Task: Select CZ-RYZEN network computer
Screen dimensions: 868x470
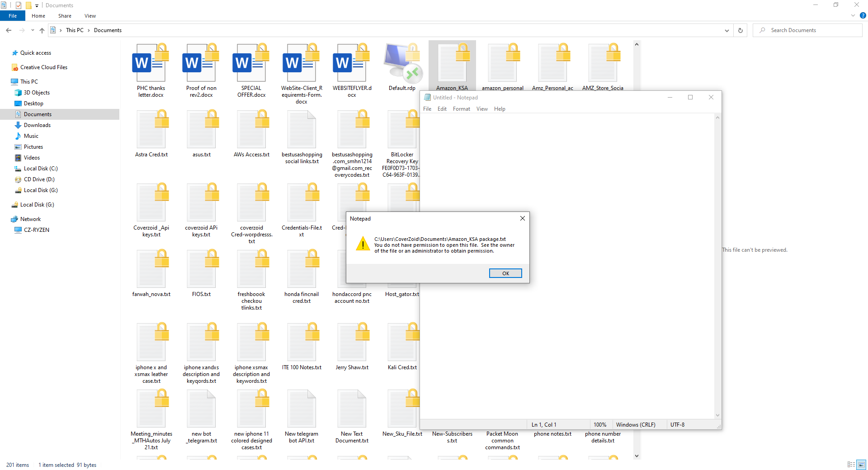Action: pyautogui.click(x=36, y=230)
